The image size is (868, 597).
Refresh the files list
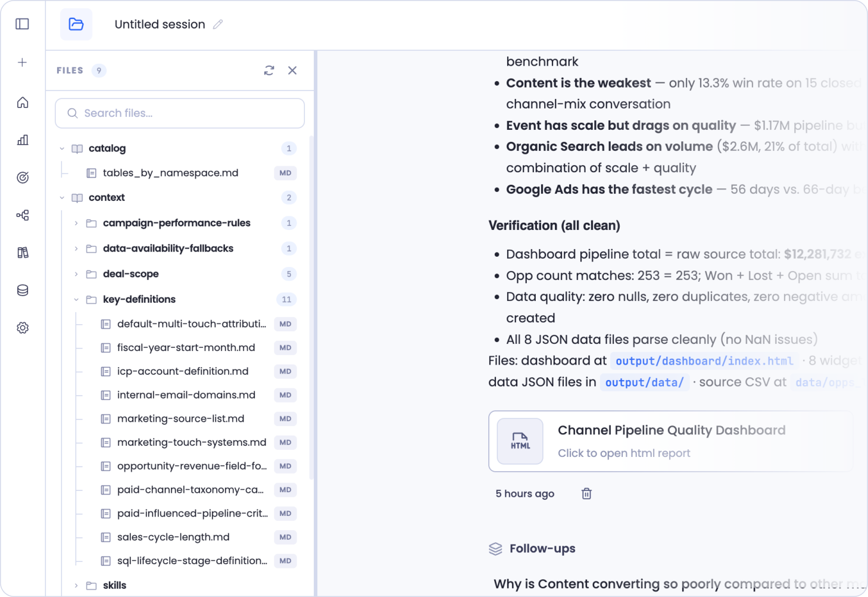pyautogui.click(x=269, y=70)
